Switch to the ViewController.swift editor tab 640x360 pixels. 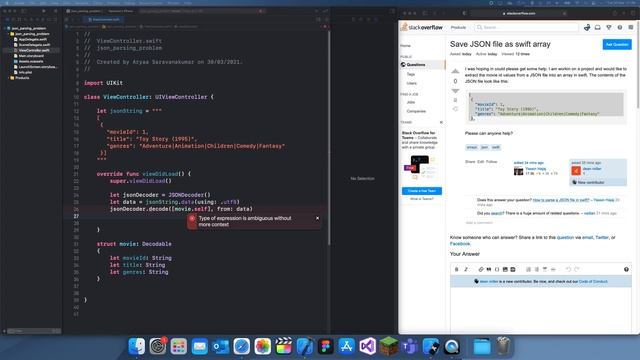coord(104,19)
